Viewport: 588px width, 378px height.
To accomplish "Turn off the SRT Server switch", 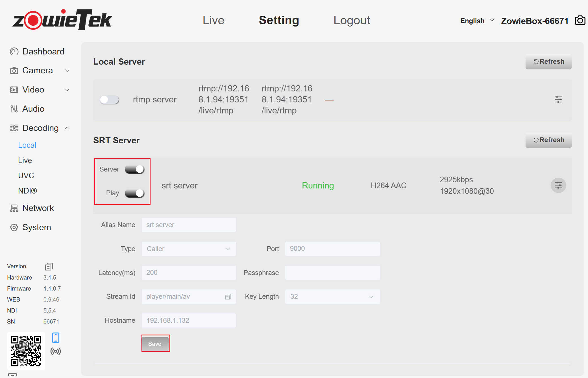I will pos(135,169).
